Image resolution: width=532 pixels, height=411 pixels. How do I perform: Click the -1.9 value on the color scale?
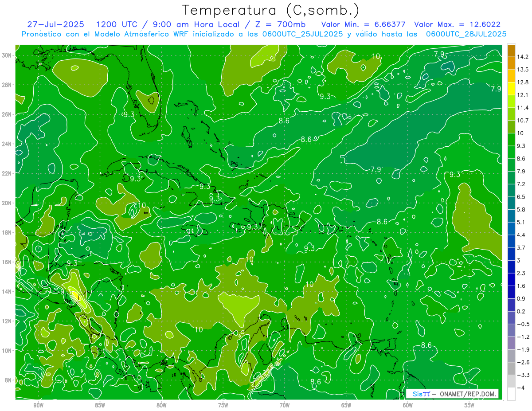523,349
